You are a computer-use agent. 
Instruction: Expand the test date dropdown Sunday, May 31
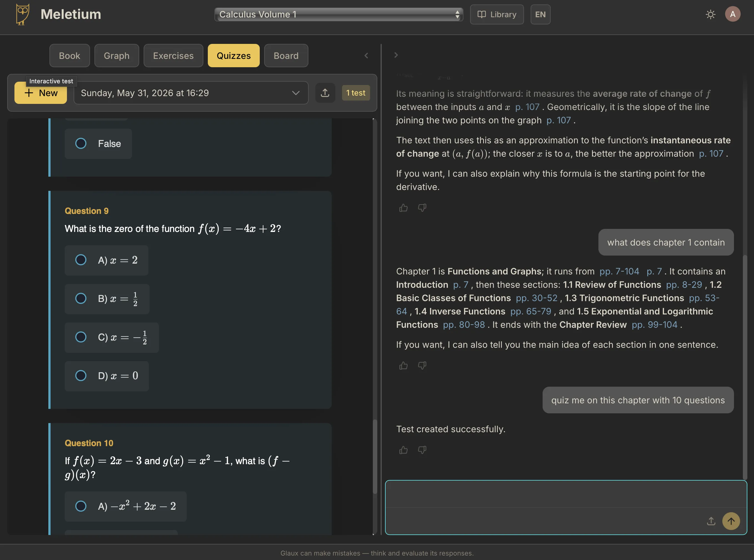click(191, 93)
